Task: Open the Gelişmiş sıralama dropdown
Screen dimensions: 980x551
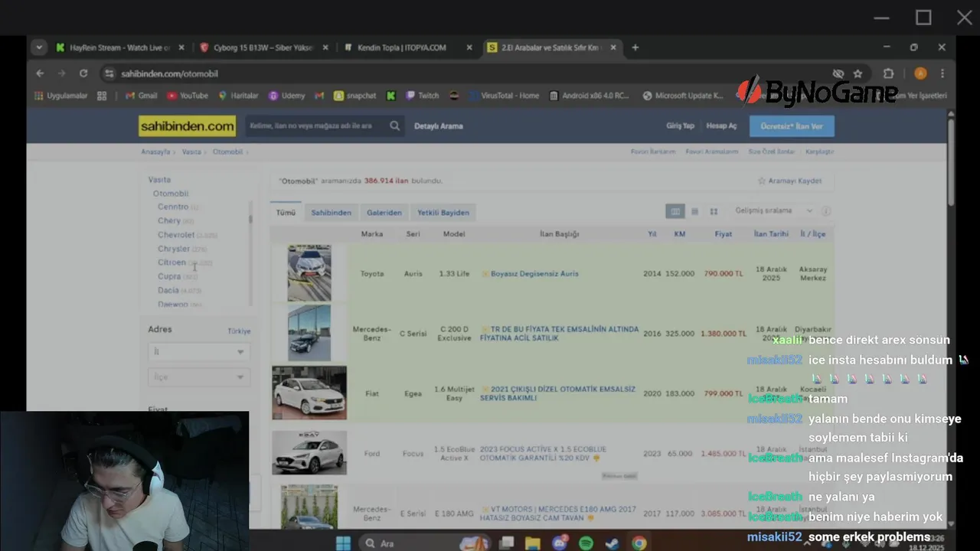Action: click(x=773, y=210)
